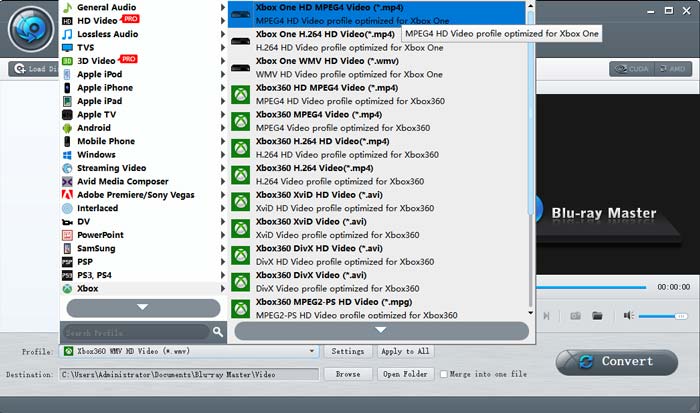The height and width of the screenshot is (413, 700).
Task: Click the 3D Video category icon
Action: point(67,61)
